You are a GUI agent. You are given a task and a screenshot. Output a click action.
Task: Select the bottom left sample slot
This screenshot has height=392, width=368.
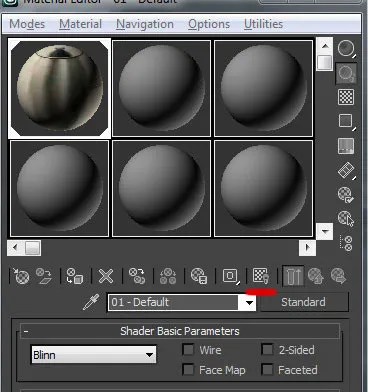pyautogui.click(x=60, y=188)
